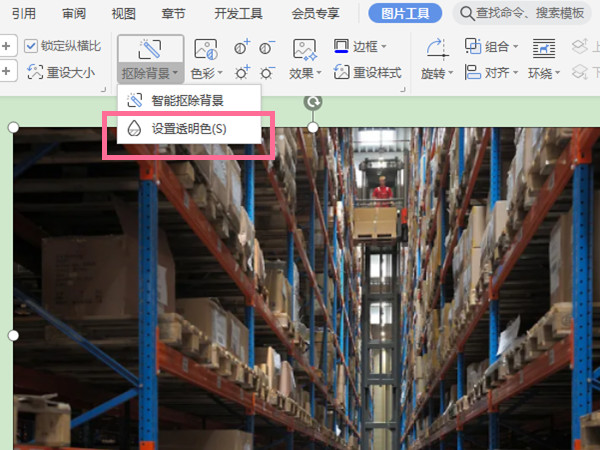The width and height of the screenshot is (600, 450).
Task: Click the size group dialog launcher corner
Action: 103,90
